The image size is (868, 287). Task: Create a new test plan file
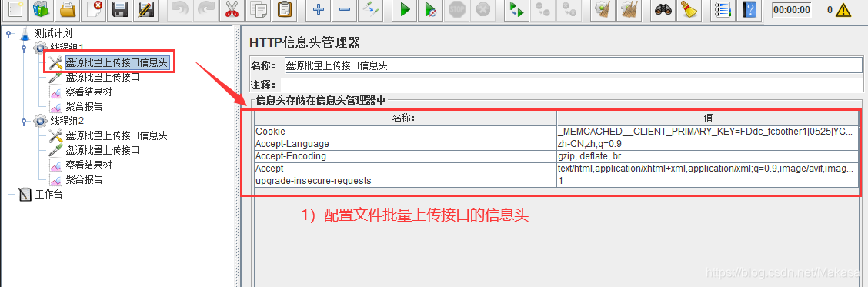tap(14, 9)
